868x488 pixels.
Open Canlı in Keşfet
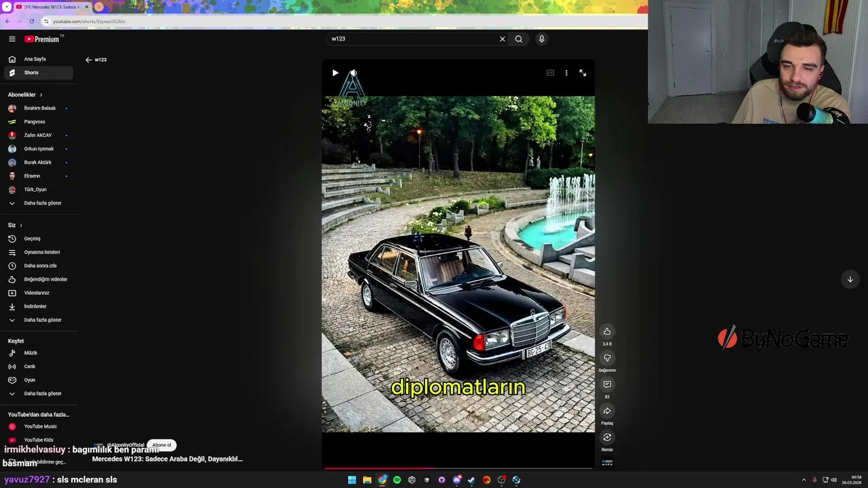tap(39, 367)
